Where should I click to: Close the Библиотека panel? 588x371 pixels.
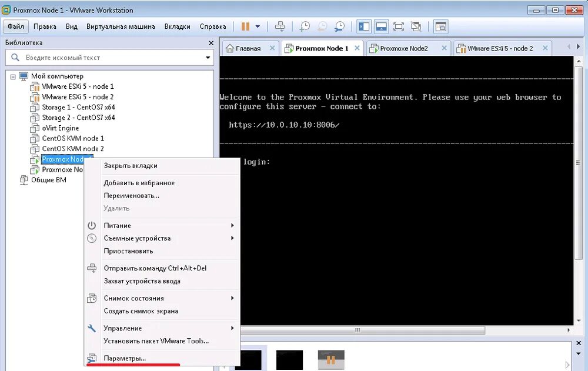[x=211, y=43]
